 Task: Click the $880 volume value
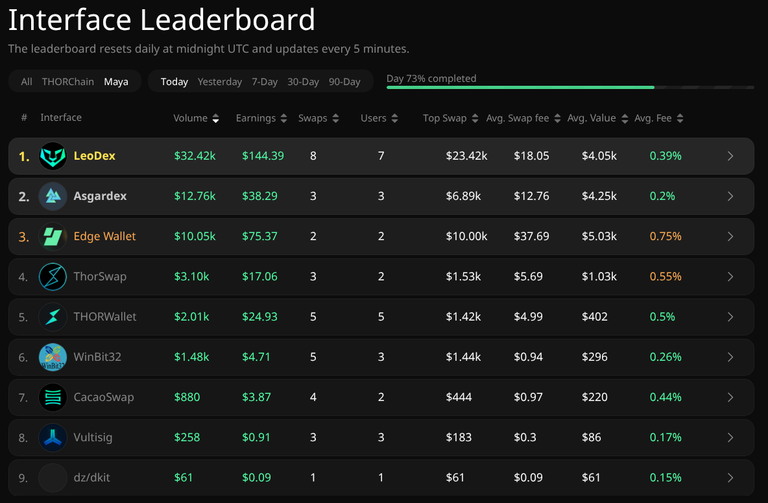[x=187, y=397]
